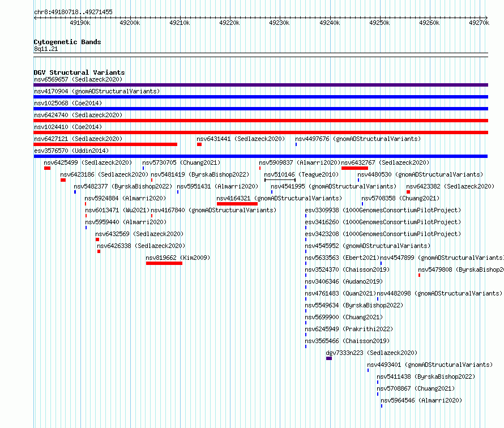Screen dimensions: 504x428
Task: Click nsv5482377 (ByrskaBishop2022) label
Action: (123, 186)
